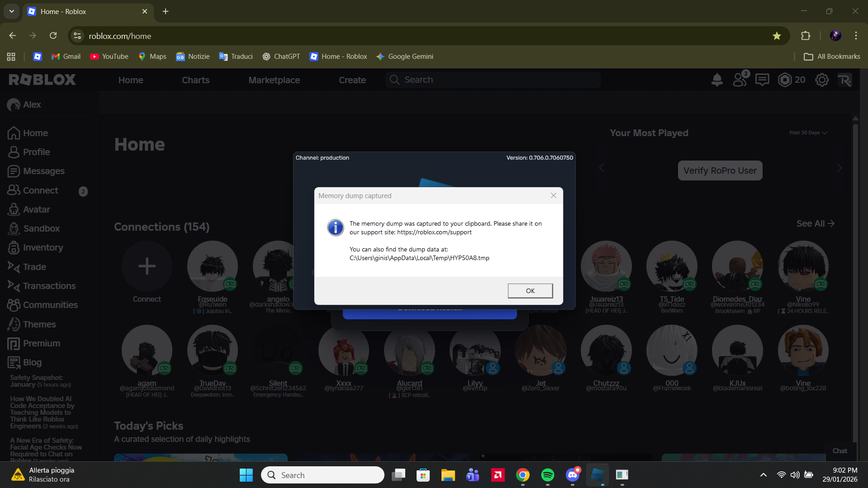868x488 pixels.
Task: Open Avatar in left sidebar
Action: pyautogui.click(x=29, y=209)
